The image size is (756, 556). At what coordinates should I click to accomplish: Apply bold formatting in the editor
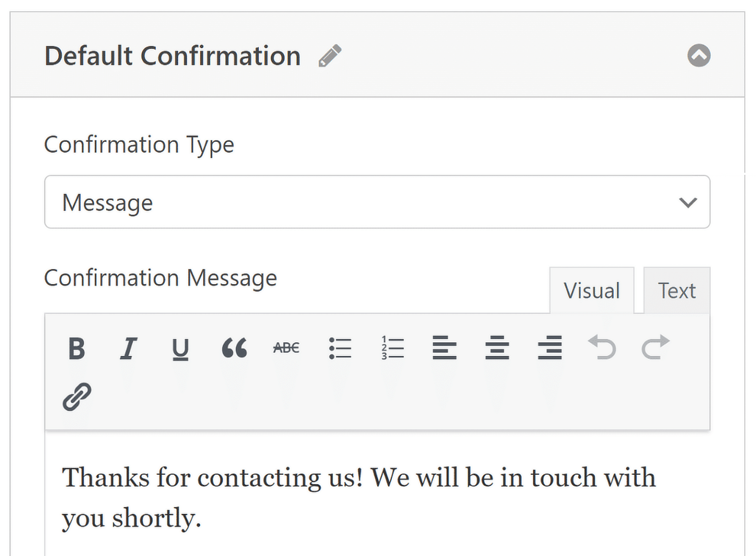(76, 349)
